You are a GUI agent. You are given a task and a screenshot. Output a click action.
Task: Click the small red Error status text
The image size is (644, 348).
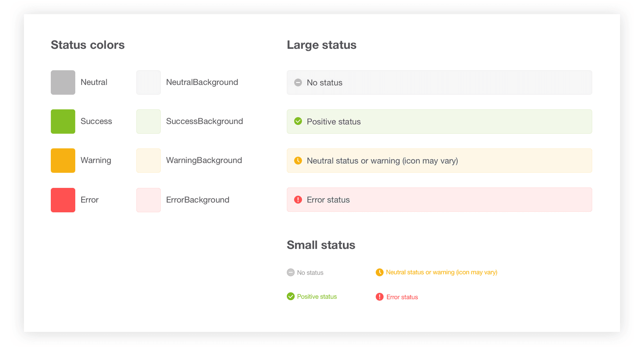(x=402, y=297)
